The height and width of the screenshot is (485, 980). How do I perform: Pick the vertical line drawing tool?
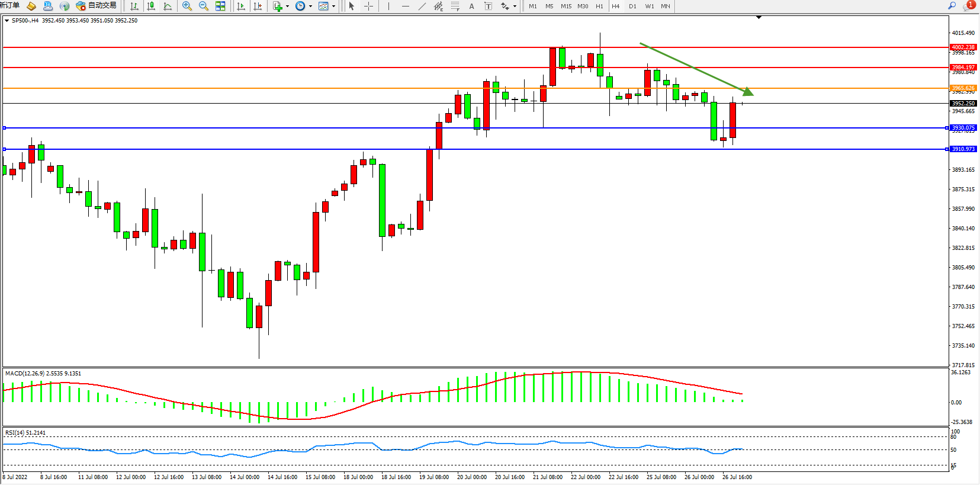388,6
